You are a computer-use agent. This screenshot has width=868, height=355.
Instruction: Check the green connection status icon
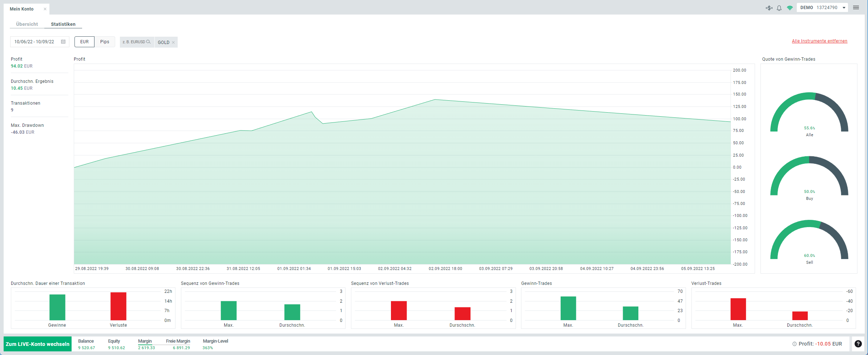click(790, 8)
